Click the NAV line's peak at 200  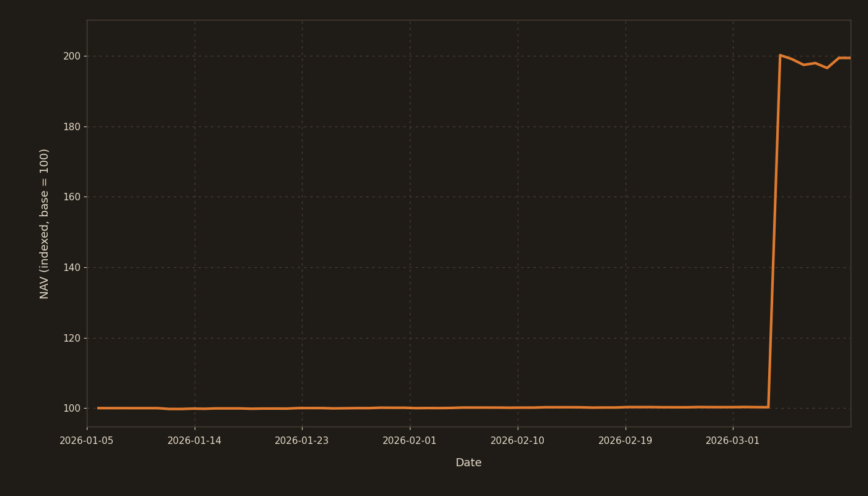pyautogui.click(x=780, y=56)
